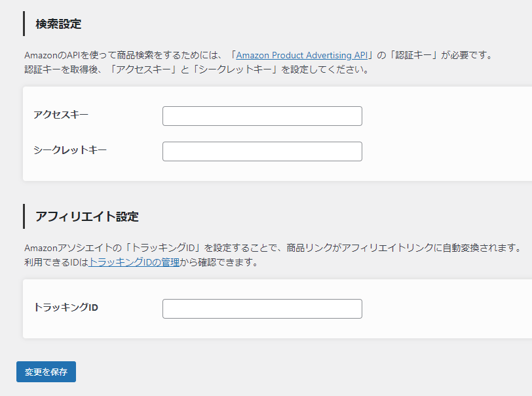The image size is (532, 396).
Task: Click inside the トラッキングID input field
Action: pyautogui.click(x=261, y=309)
